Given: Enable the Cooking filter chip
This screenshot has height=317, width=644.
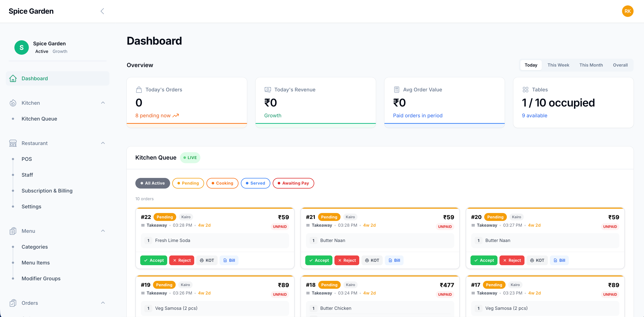Looking at the screenshot, I should 222,183.
